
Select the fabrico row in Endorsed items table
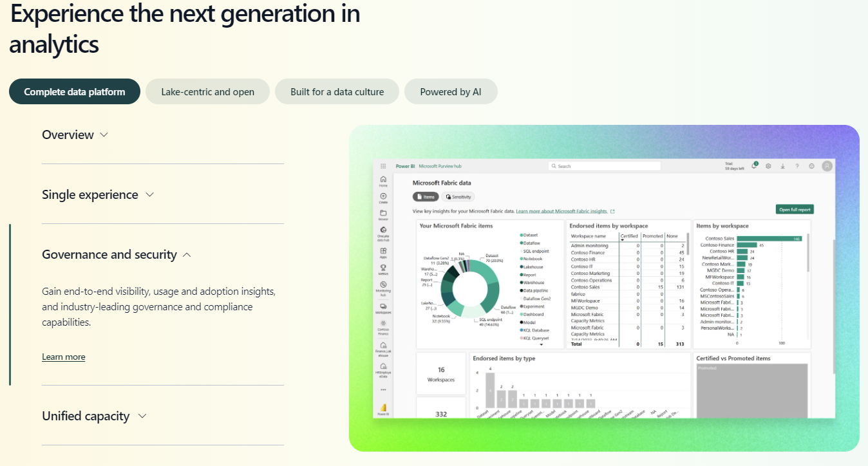pos(628,294)
